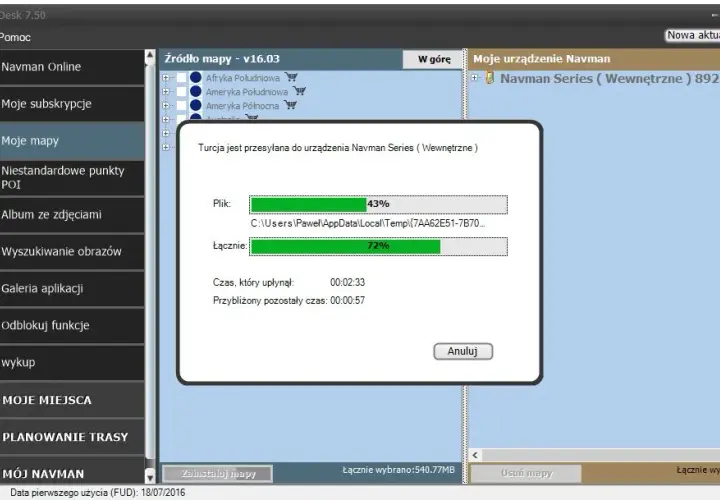The image size is (720, 500).
Task: Click the cart icon next to Ameryka Północna
Action: tap(290, 105)
